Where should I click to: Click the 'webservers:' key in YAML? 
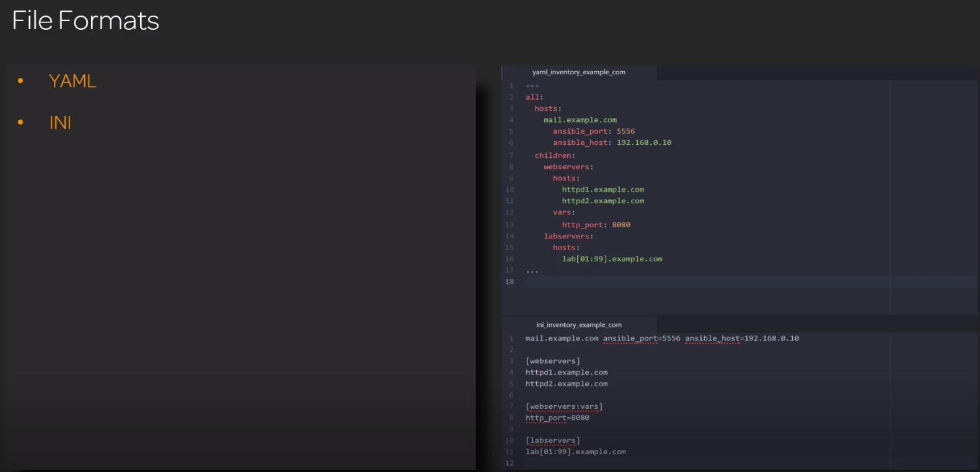(568, 167)
